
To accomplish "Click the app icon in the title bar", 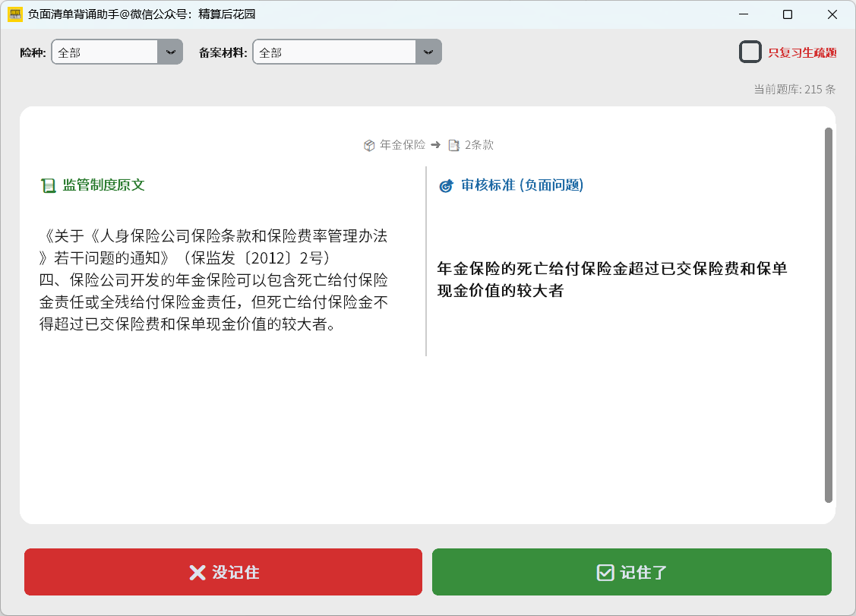I will coord(14,14).
